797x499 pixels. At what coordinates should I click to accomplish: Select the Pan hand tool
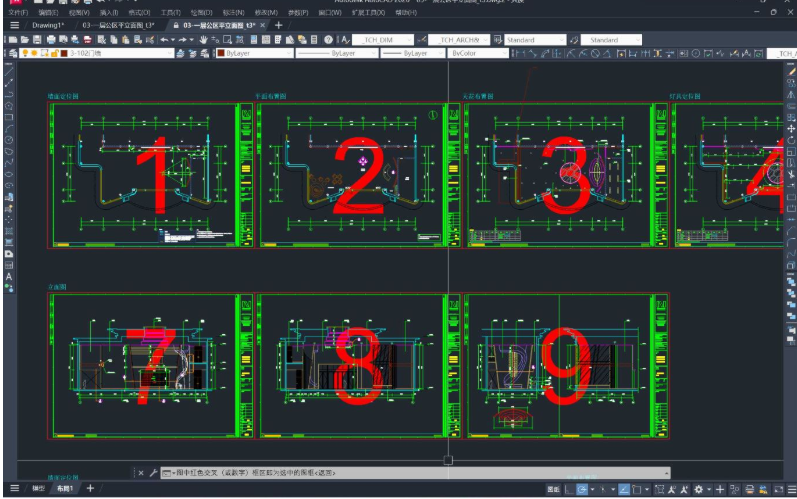click(x=203, y=40)
